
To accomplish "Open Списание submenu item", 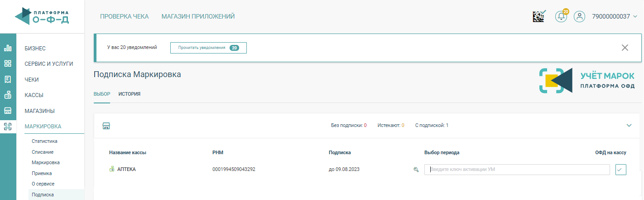I will [x=43, y=152].
